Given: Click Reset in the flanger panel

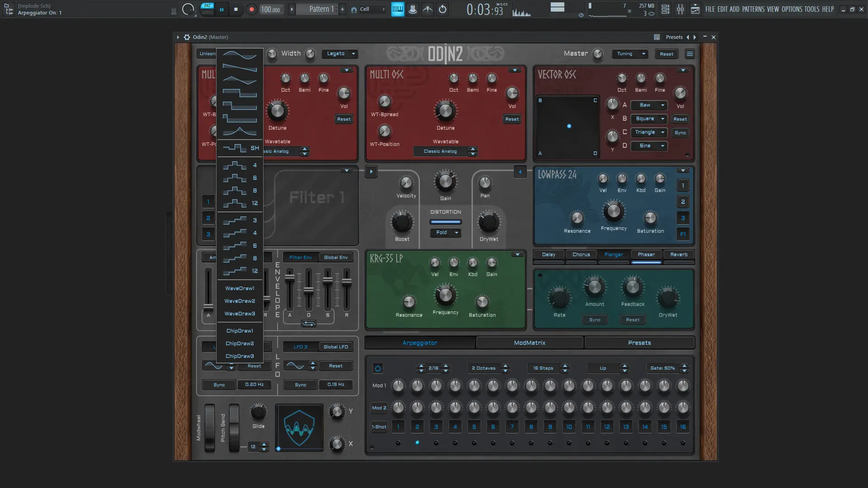Looking at the screenshot, I should [x=632, y=319].
